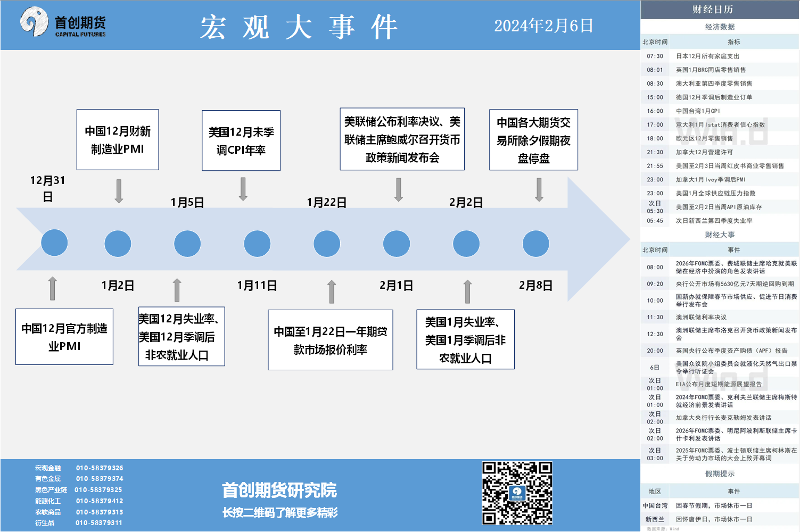This screenshot has width=800, height=532.
Task: Click the 中国各大期货交易所除夕假期夜盘停盘 box
Action: pyautogui.click(x=533, y=140)
